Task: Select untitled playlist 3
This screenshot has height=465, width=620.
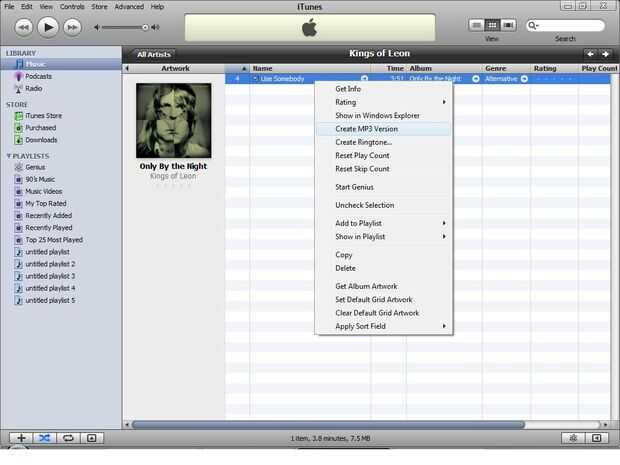Action: 50,276
